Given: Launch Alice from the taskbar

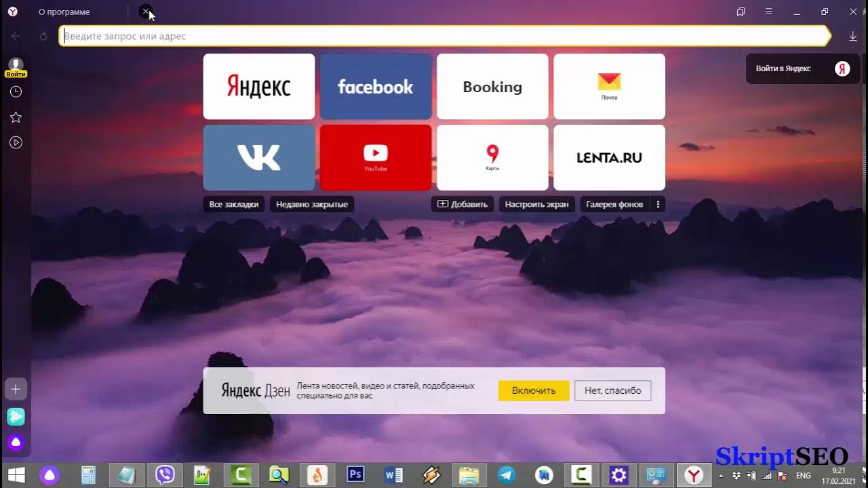Looking at the screenshot, I should click(49, 475).
